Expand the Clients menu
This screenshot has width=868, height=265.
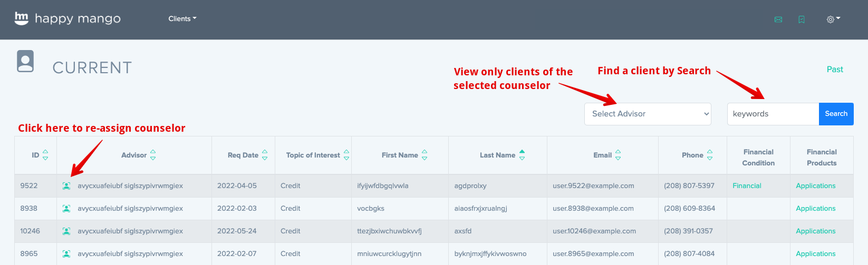pos(182,18)
